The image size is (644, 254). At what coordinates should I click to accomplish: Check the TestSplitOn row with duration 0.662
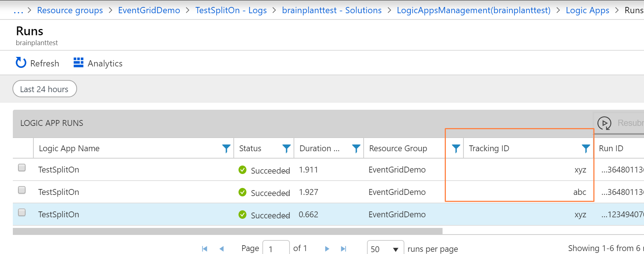click(22, 213)
